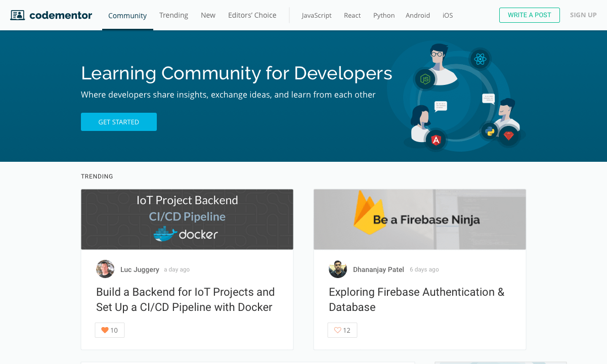
Task: Click the Python icon in banner
Action: 490,131
